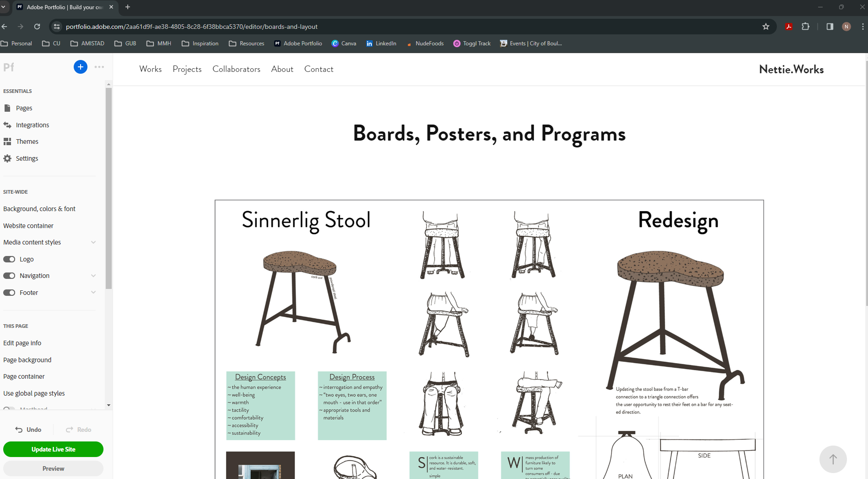
Task: Open the Canva bookmark
Action: point(344,44)
